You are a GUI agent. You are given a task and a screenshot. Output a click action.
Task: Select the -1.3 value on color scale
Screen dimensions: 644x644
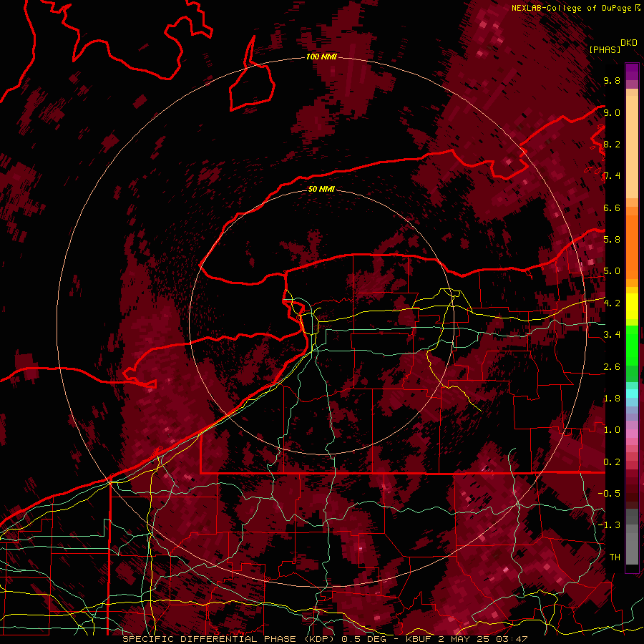(609, 525)
